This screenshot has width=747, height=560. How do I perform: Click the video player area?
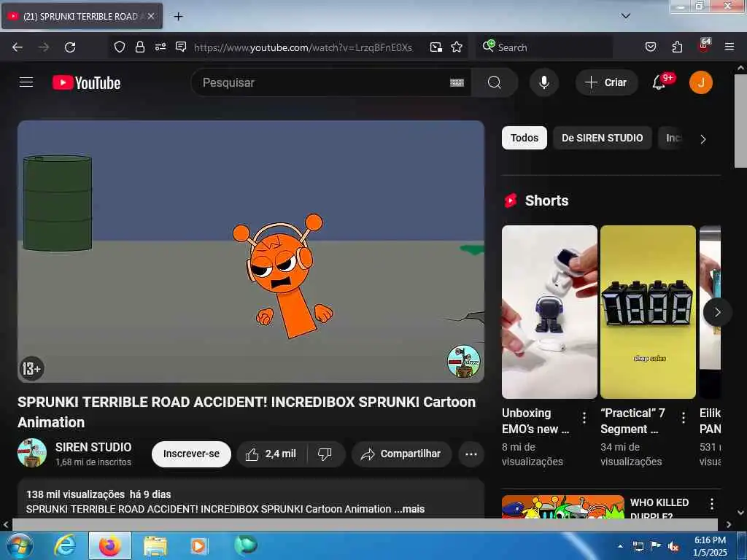[x=251, y=251]
